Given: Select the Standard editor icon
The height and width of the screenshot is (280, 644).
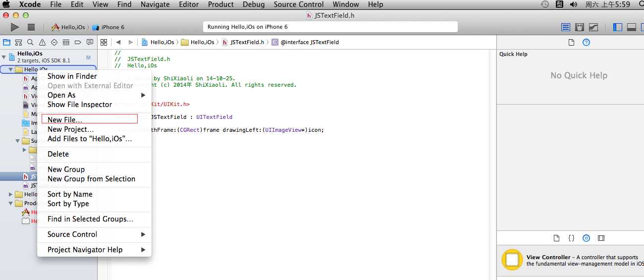Looking at the screenshot, I should [566, 27].
